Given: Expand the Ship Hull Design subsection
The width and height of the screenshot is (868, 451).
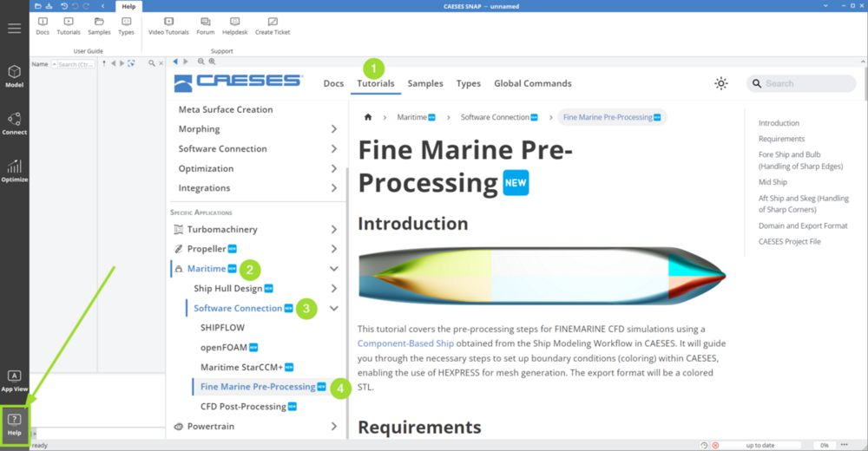Looking at the screenshot, I should tap(334, 288).
